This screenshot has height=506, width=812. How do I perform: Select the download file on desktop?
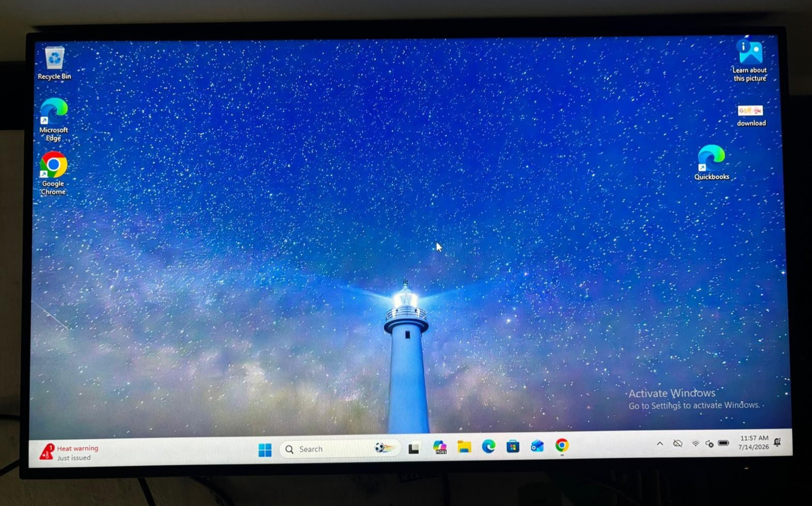[x=751, y=116]
